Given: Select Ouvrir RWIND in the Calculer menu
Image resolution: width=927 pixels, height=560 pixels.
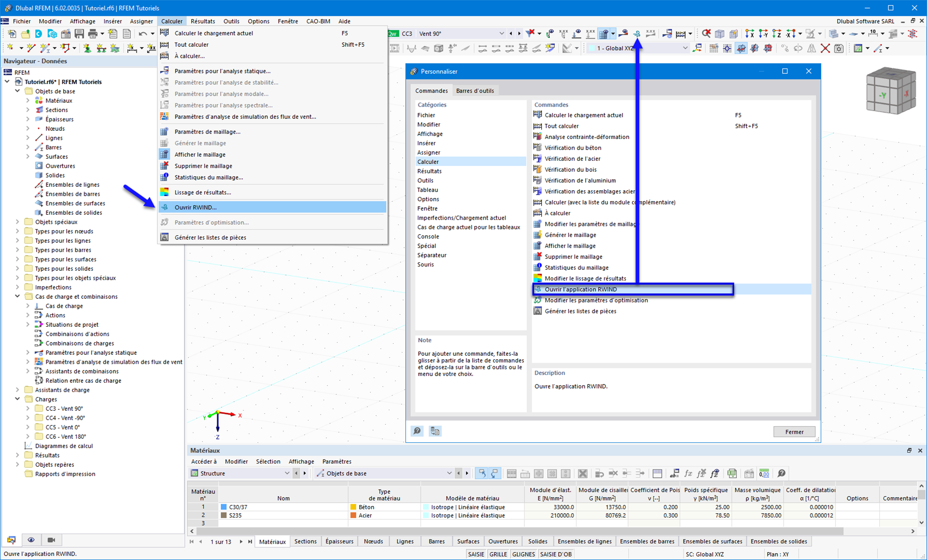Looking at the screenshot, I should pos(196,207).
